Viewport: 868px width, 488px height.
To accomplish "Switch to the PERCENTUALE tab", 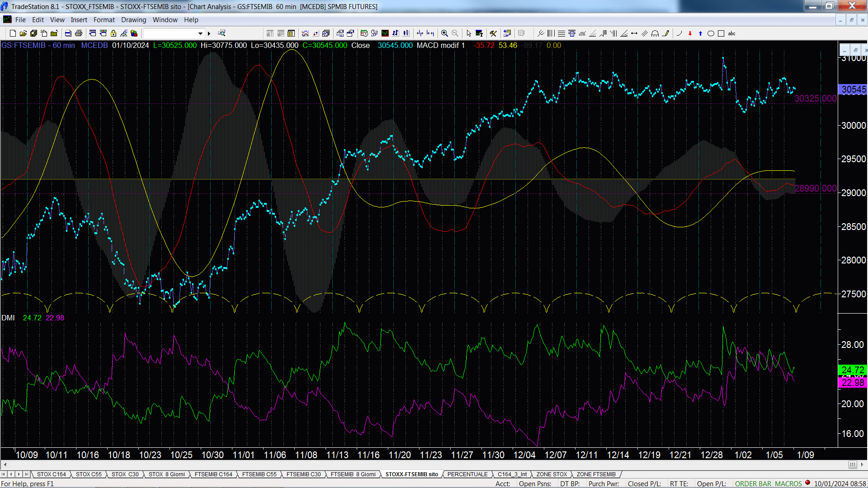I will tap(467, 474).
